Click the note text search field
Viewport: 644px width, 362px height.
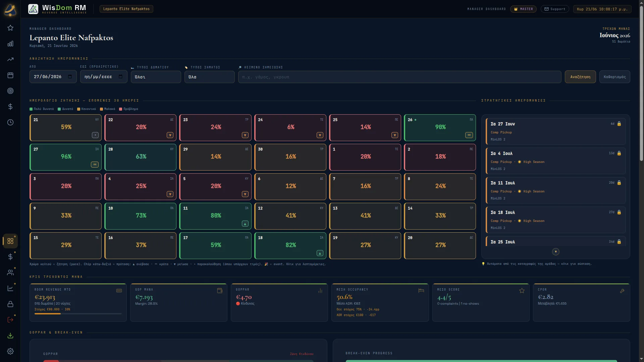point(399,77)
